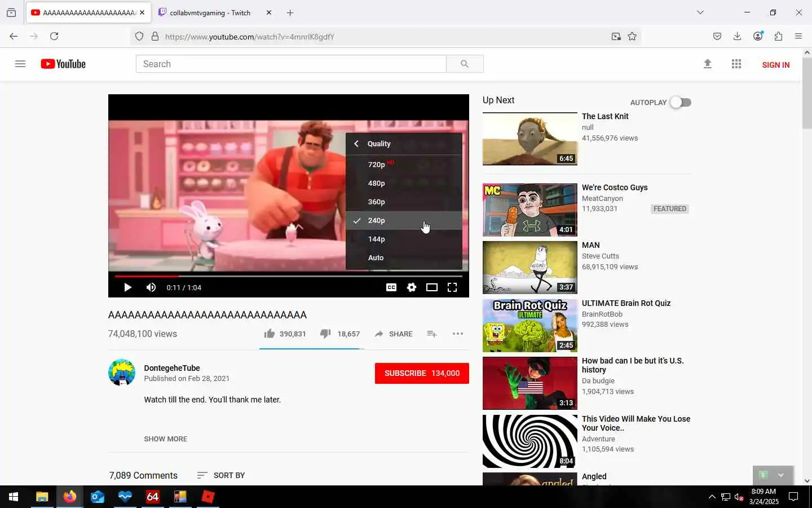This screenshot has width=812, height=508.
Task: Open Firefox downloads panel
Action: point(737,36)
